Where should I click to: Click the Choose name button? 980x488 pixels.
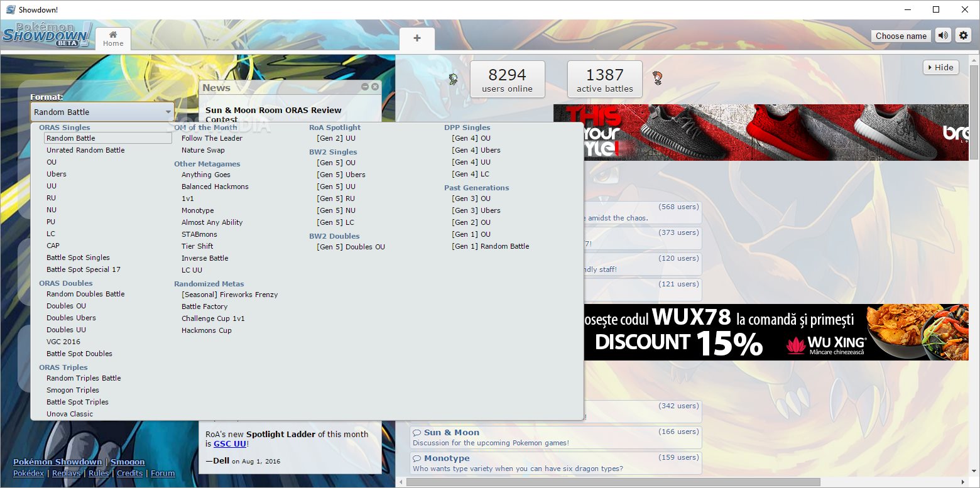pyautogui.click(x=901, y=36)
